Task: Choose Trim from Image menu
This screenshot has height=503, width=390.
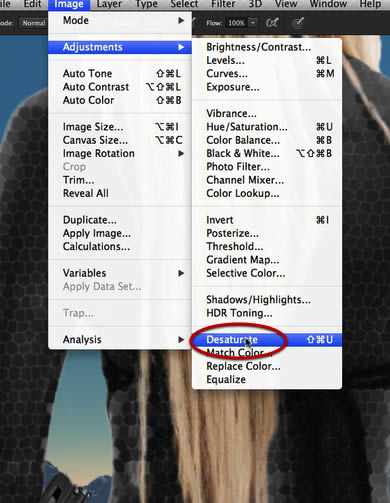Action: coord(120,180)
